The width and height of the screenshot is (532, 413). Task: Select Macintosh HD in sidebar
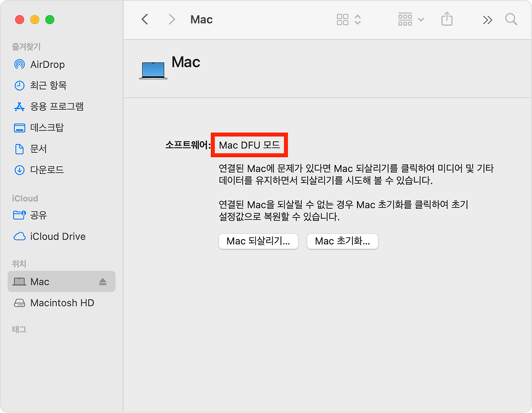tap(62, 303)
